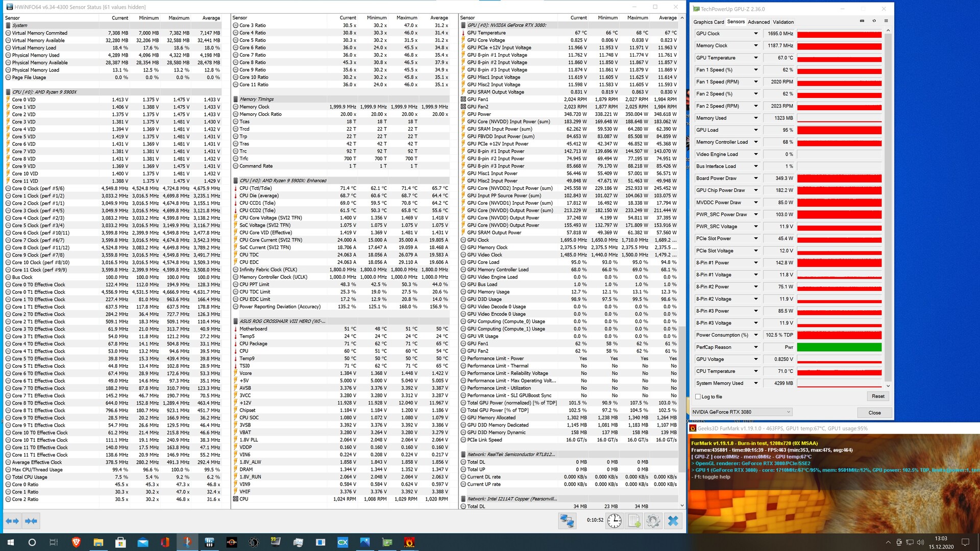Click green PerfCap Reason bar in GPU-Z
980x551 pixels.
pos(839,347)
